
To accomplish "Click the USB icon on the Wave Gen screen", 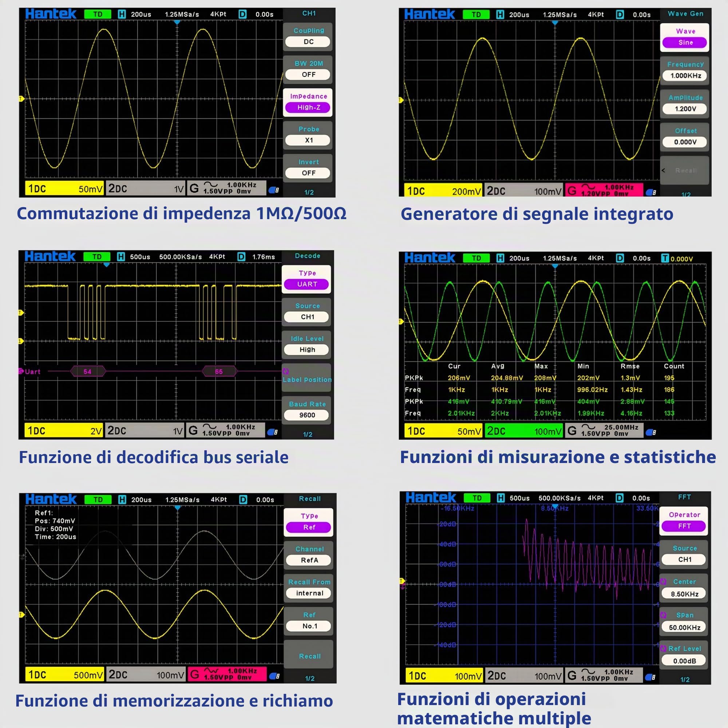I will pyautogui.click(x=651, y=193).
